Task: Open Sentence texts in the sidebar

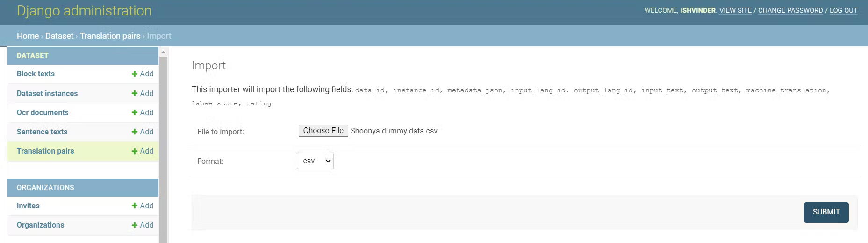Action: 42,132
